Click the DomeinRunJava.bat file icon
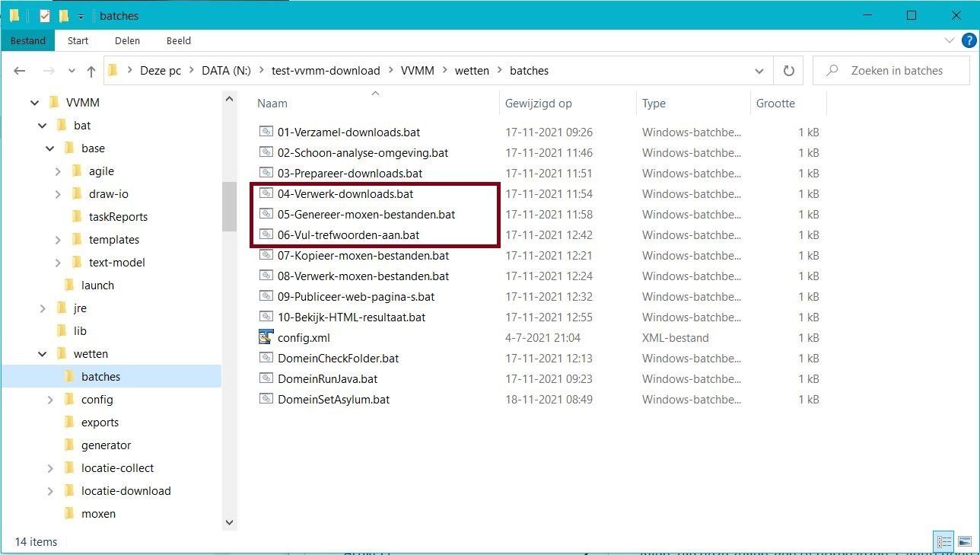Image resolution: width=980 pixels, height=555 pixels. point(266,378)
